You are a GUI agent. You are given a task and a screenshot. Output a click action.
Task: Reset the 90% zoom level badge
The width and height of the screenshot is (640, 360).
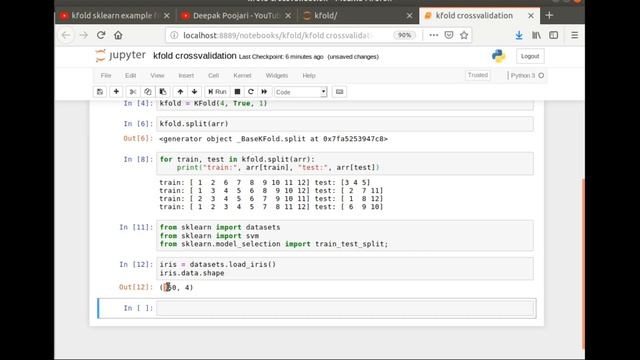tap(404, 36)
